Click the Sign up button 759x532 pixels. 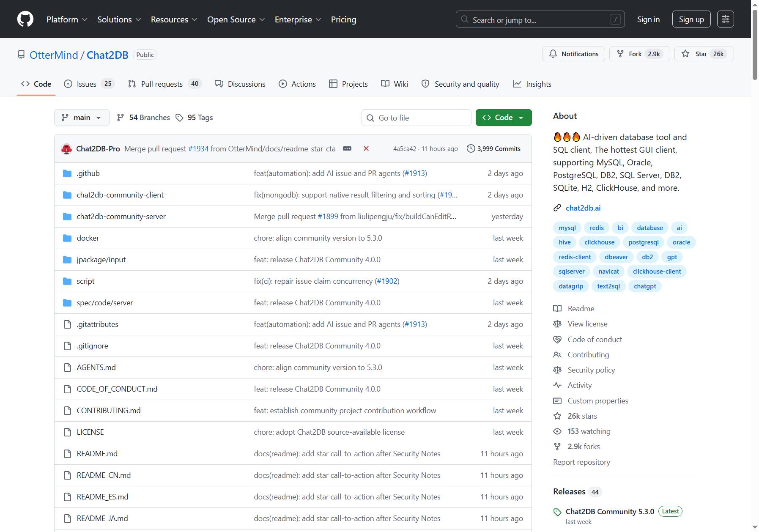point(691,19)
